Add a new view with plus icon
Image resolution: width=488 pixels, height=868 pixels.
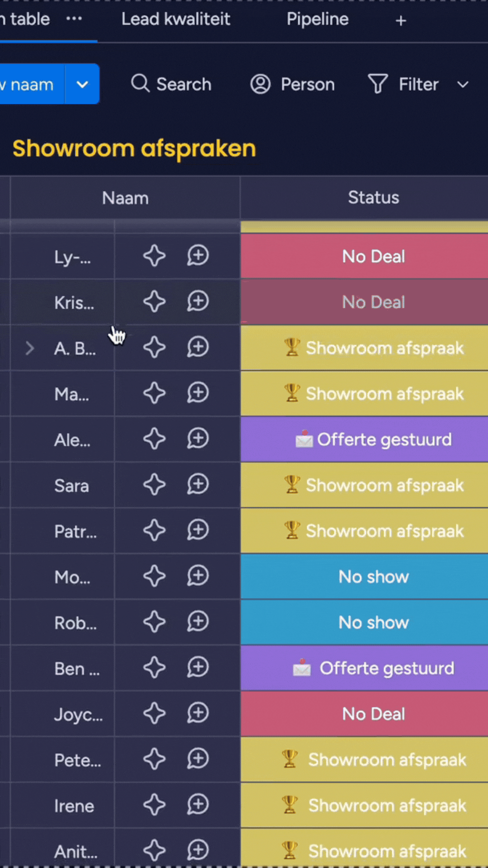[400, 21]
